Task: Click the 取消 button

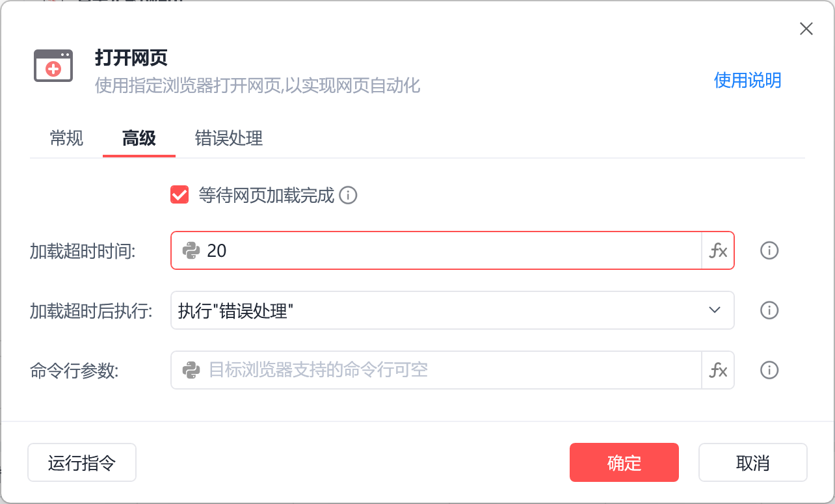Action: 752,462
